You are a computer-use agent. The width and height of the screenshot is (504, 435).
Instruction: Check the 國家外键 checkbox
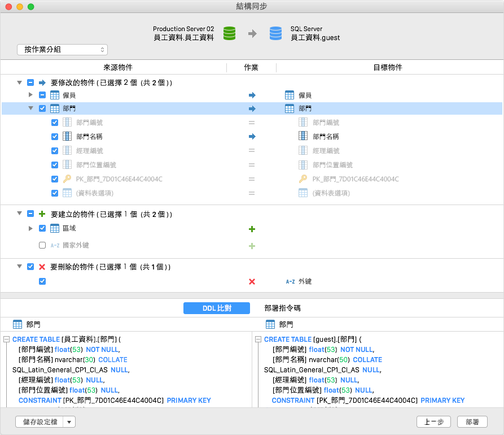tap(42, 245)
